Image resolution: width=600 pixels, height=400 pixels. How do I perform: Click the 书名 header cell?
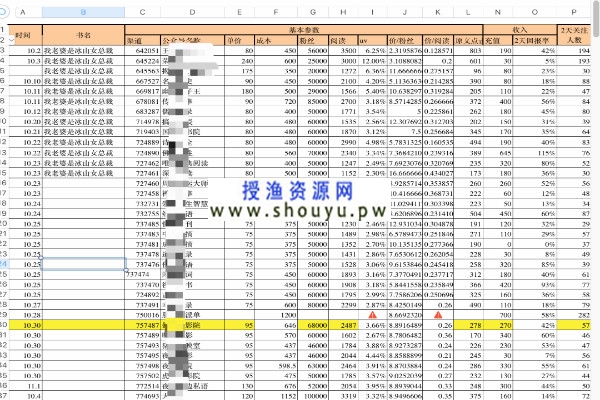(x=83, y=35)
